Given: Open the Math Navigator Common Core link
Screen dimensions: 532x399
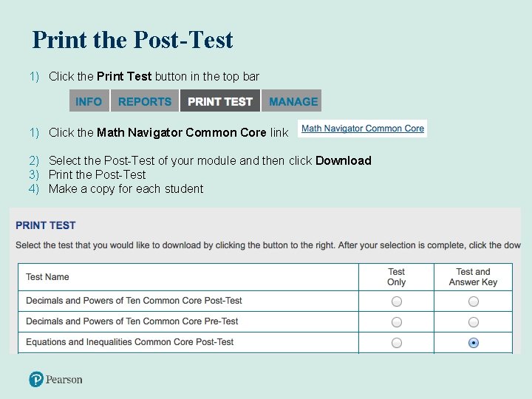Looking at the screenshot, I should click(363, 129).
